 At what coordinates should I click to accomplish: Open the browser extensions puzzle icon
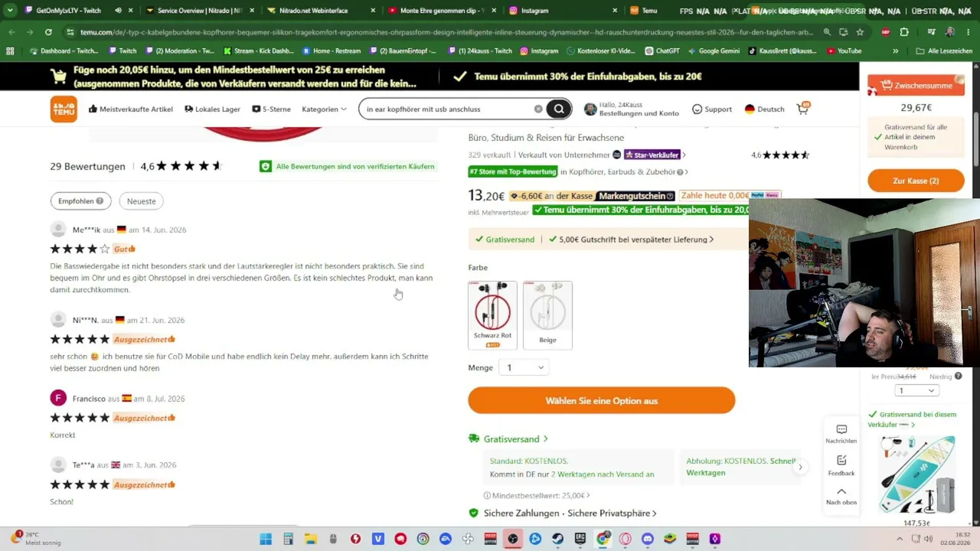tap(904, 32)
